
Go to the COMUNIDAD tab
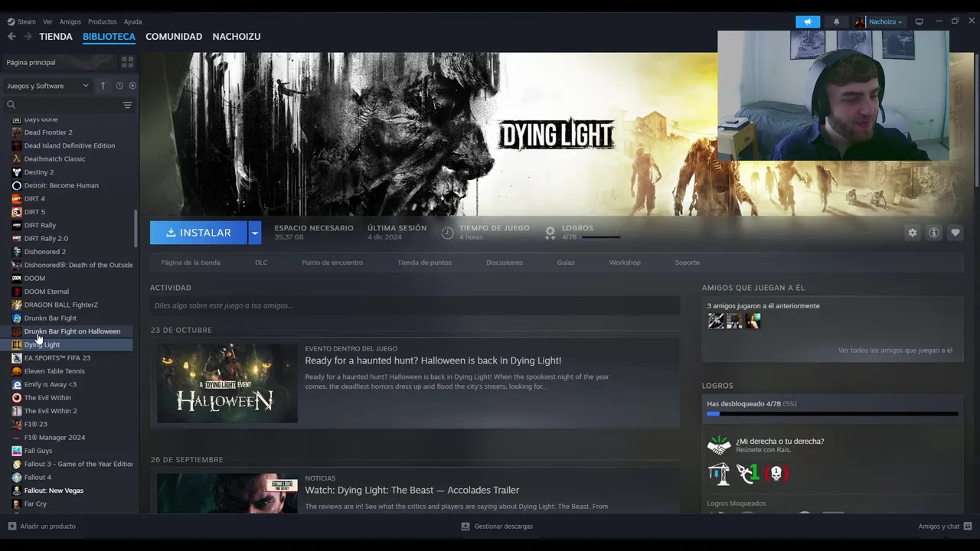(174, 36)
